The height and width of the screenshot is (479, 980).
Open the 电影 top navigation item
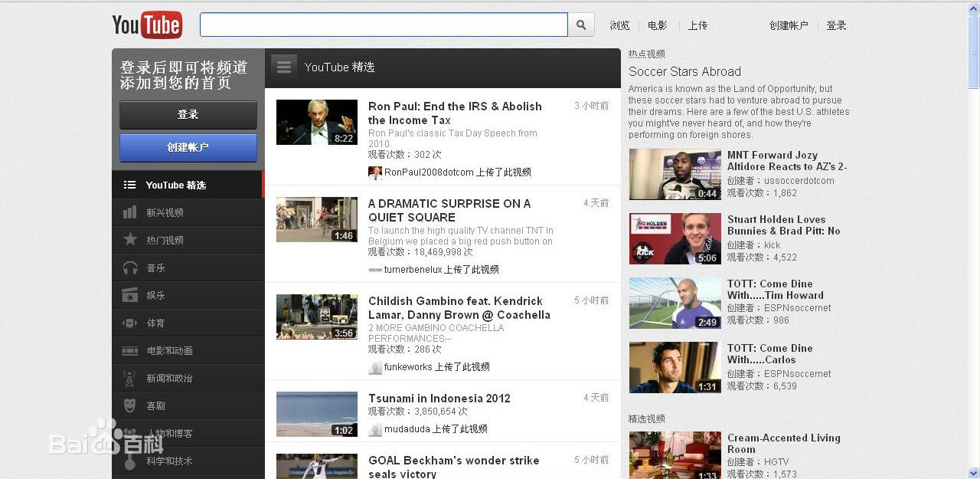657,25
